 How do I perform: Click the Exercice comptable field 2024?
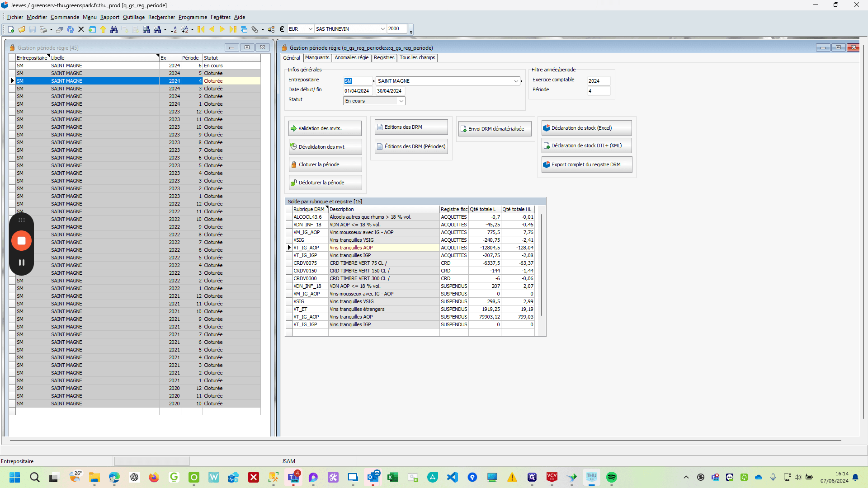pos(599,81)
